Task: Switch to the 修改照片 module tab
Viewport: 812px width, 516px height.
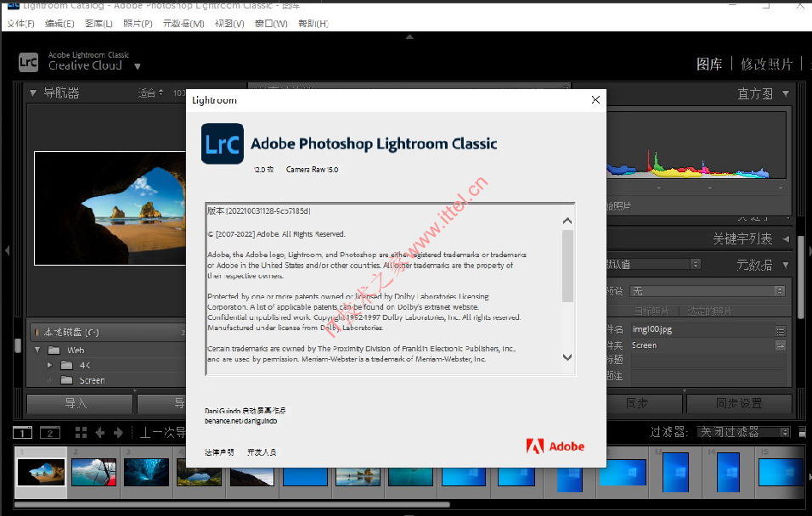Action: click(x=766, y=64)
